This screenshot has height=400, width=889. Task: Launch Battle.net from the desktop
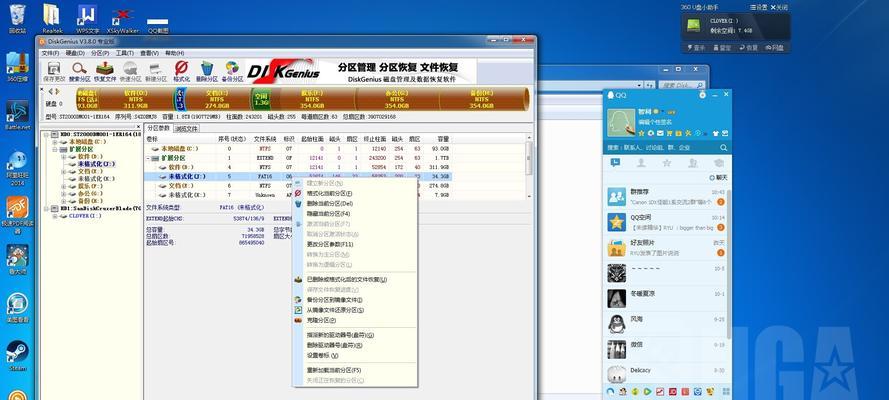pyautogui.click(x=17, y=115)
